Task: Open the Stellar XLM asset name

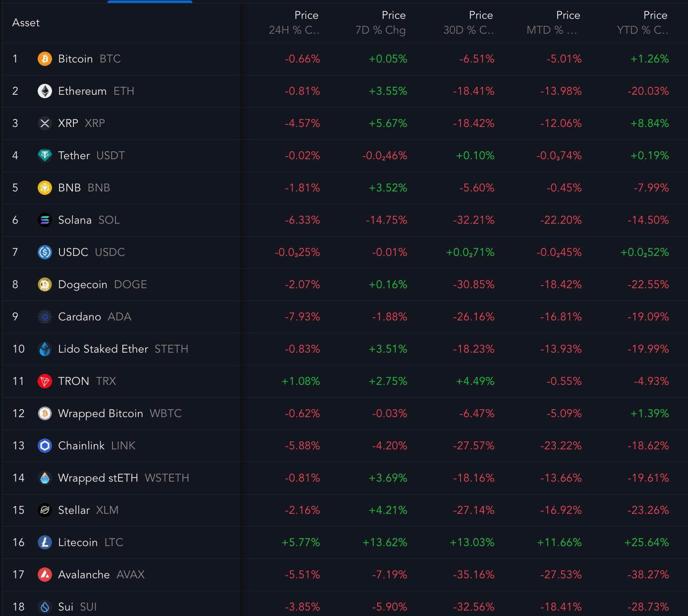Action: (88, 510)
